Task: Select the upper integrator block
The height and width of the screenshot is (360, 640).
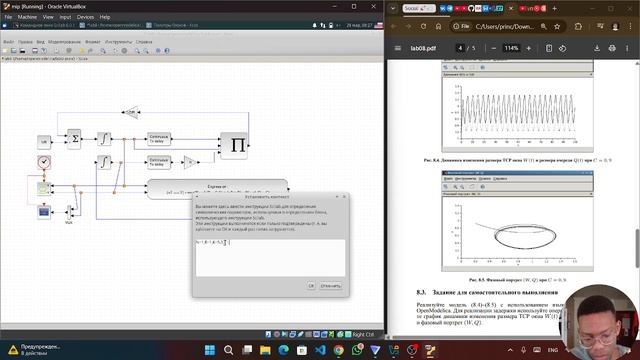Action: tap(104, 139)
